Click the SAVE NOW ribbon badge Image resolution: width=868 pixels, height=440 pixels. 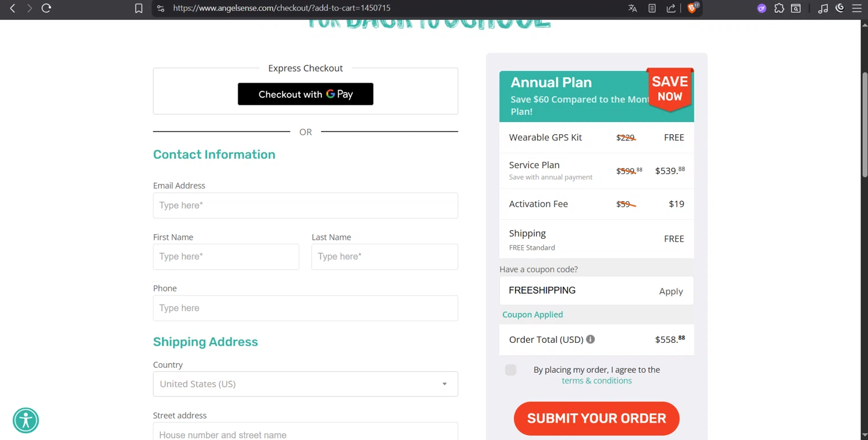pyautogui.click(x=670, y=89)
